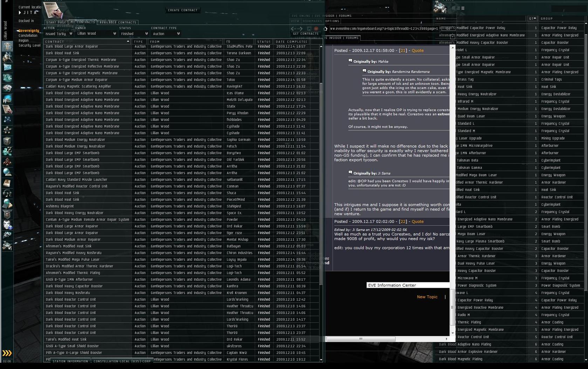Click the browser vertical scroll-down arrow
This screenshot has width=588, height=369.
pos(453,333)
